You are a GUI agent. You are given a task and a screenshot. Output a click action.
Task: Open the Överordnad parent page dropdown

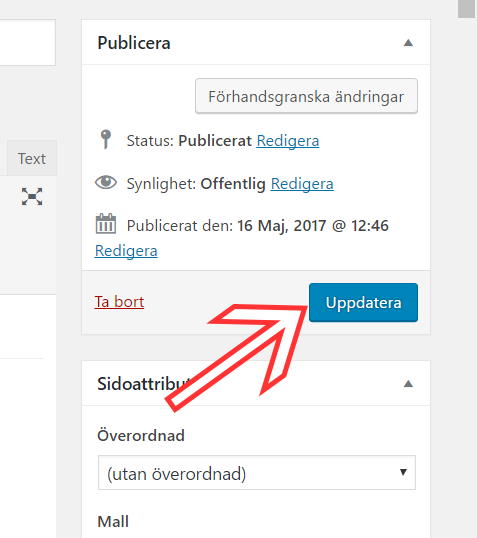(x=257, y=473)
